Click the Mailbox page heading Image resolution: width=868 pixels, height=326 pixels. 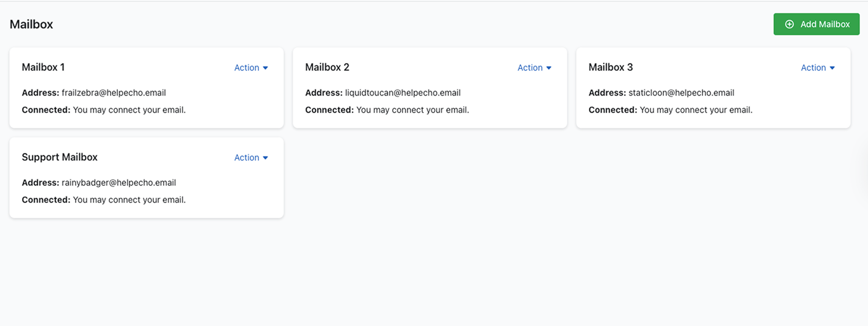pyautogui.click(x=31, y=24)
